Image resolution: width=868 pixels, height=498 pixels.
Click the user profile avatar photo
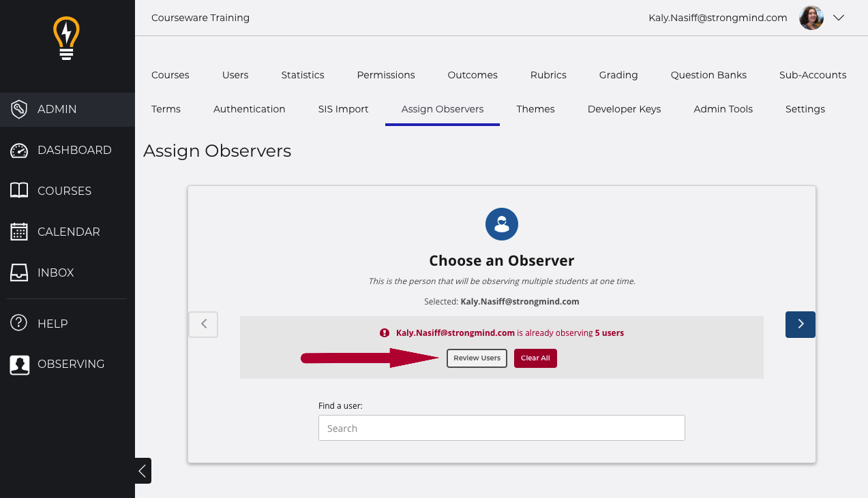tap(811, 18)
